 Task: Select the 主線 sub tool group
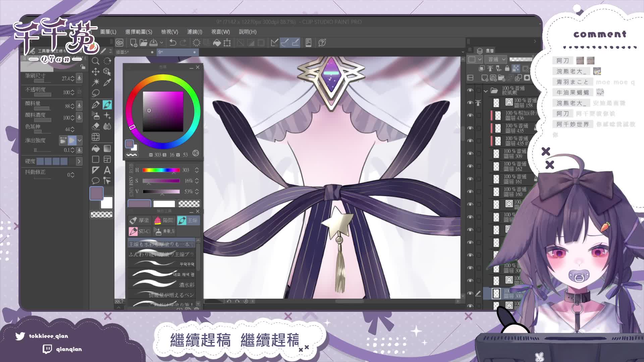[188, 220]
